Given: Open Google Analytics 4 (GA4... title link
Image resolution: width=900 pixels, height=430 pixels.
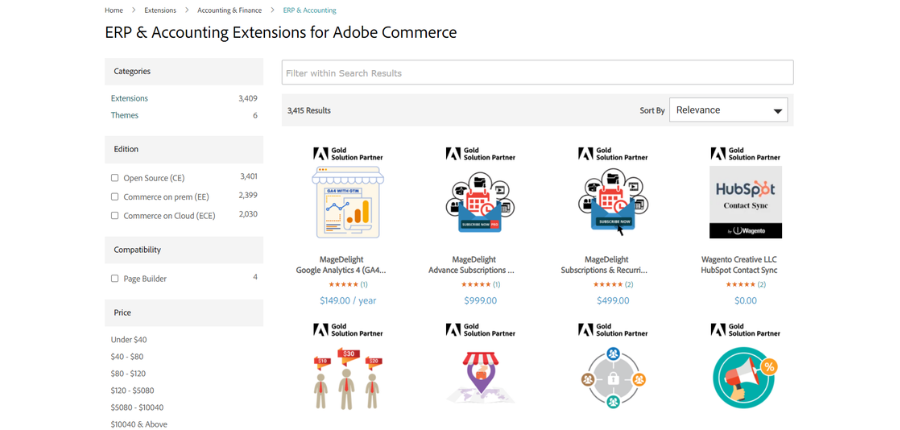Looking at the screenshot, I should (x=341, y=270).
